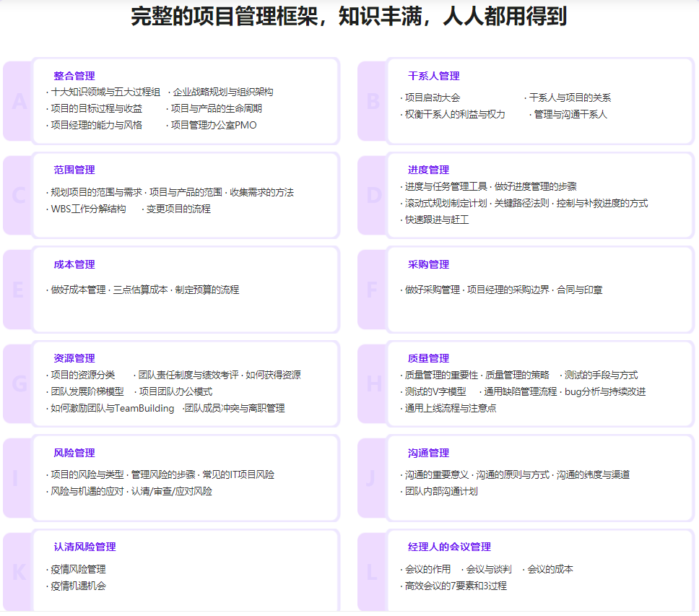Click the 高效会议的7要素和3过程 item
The height and width of the screenshot is (616, 699).
coord(456,586)
